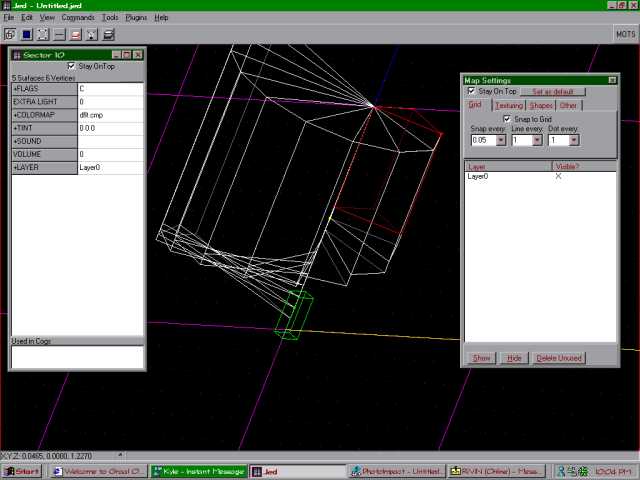Open the Snap every dropdown
The width and height of the screenshot is (640, 480).
click(x=501, y=140)
